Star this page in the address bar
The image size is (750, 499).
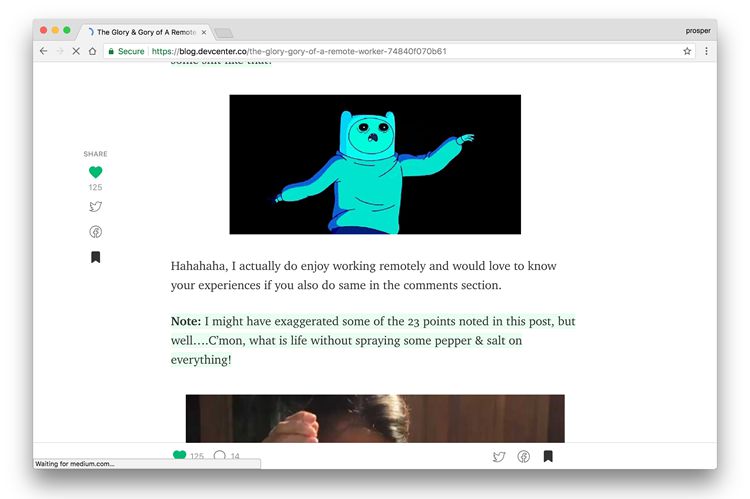coord(687,51)
